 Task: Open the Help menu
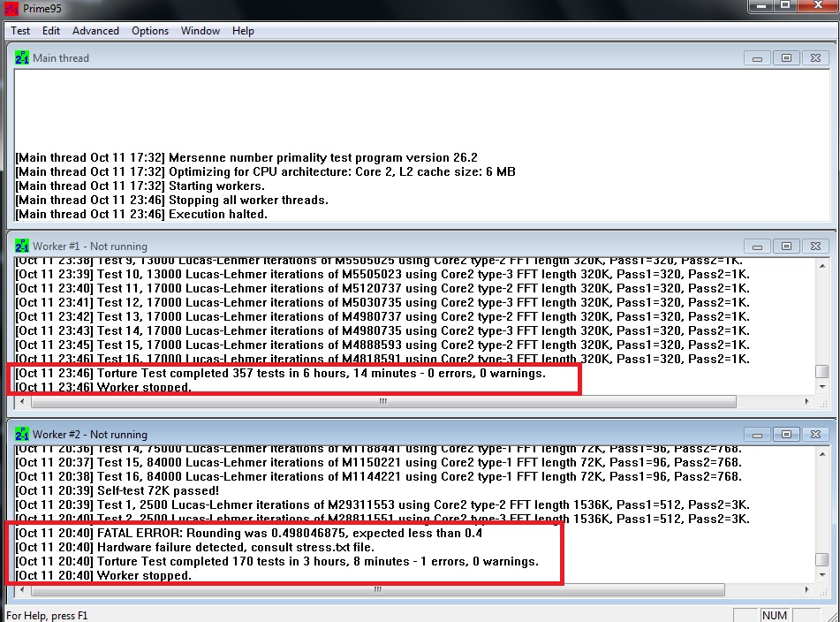243,31
